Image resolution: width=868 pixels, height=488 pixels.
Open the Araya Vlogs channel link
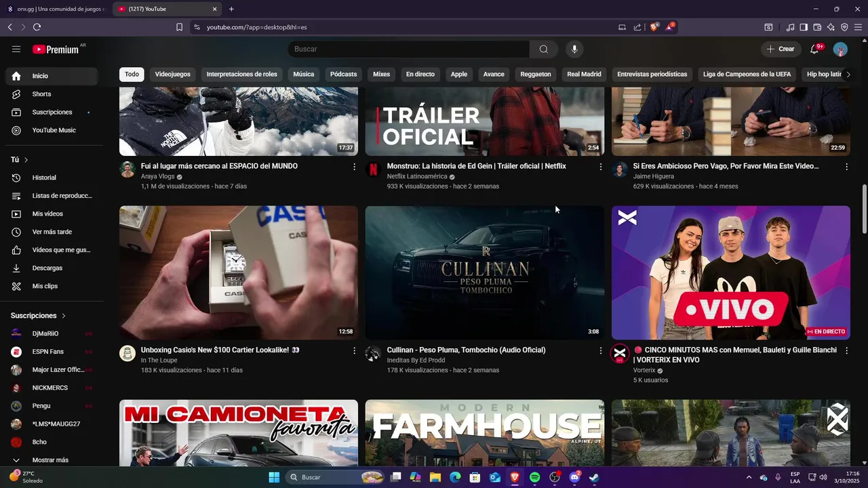[x=157, y=176]
